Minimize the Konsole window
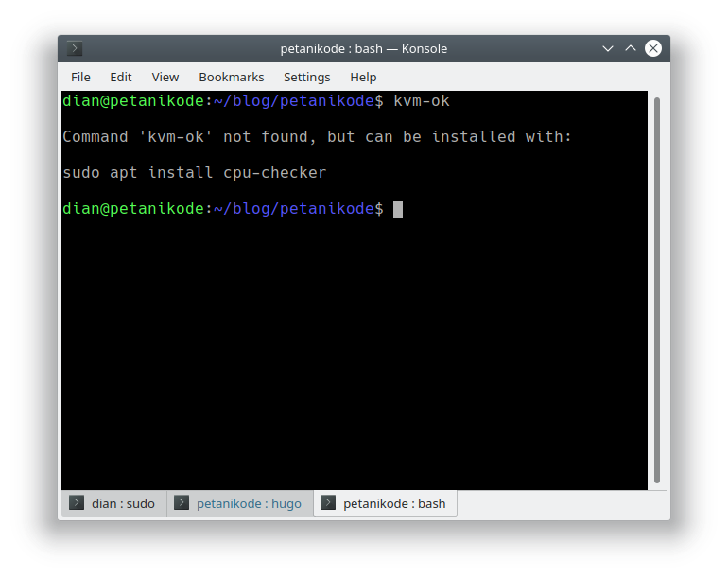The width and height of the screenshot is (728, 578). pyautogui.click(x=608, y=48)
